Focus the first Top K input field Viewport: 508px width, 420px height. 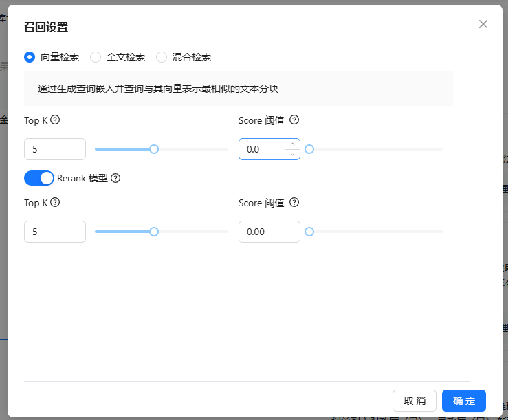55,149
